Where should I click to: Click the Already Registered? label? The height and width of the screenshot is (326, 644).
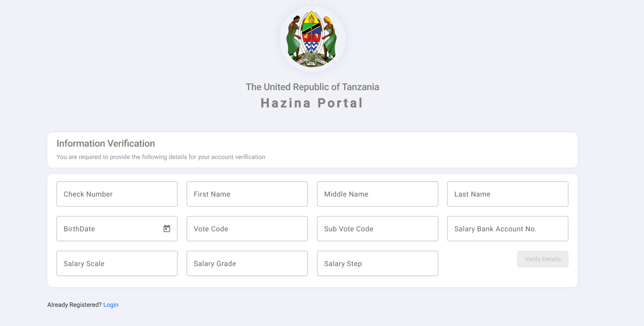click(74, 305)
